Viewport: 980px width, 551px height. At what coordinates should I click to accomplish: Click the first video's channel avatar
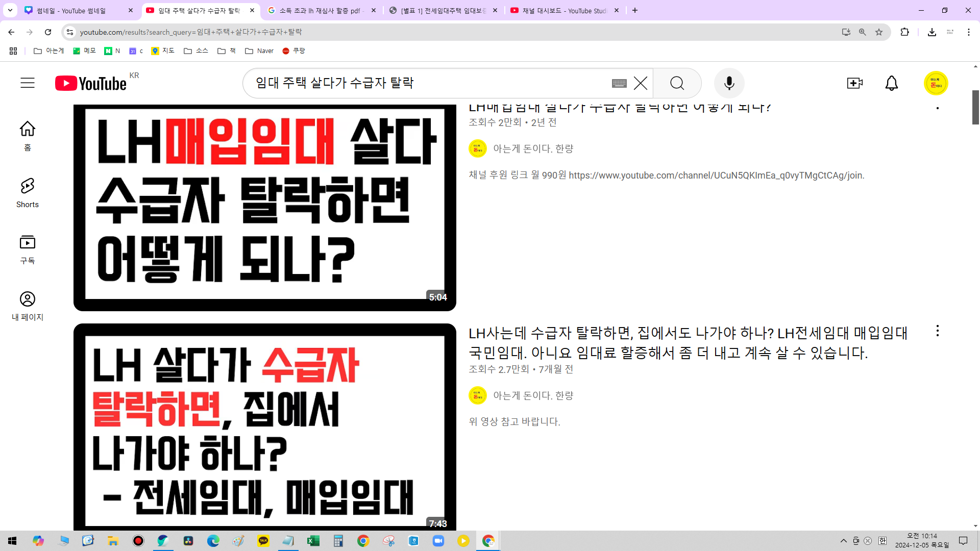point(478,149)
